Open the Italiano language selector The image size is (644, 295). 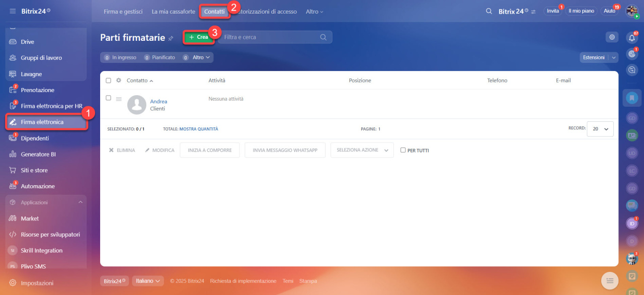[148, 281]
